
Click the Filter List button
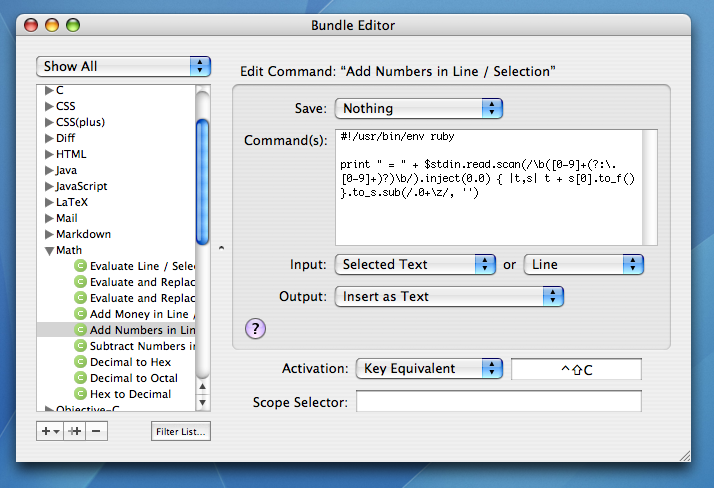(181, 431)
